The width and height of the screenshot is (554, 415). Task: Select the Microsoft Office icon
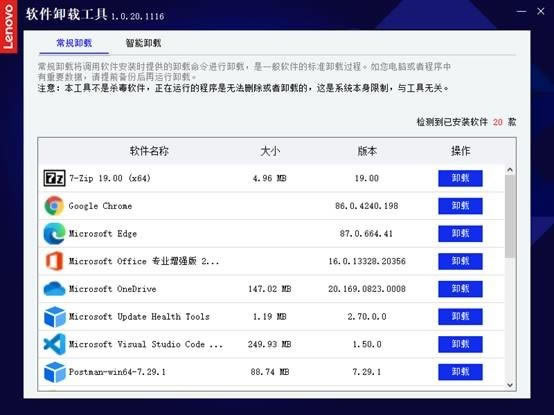54,261
